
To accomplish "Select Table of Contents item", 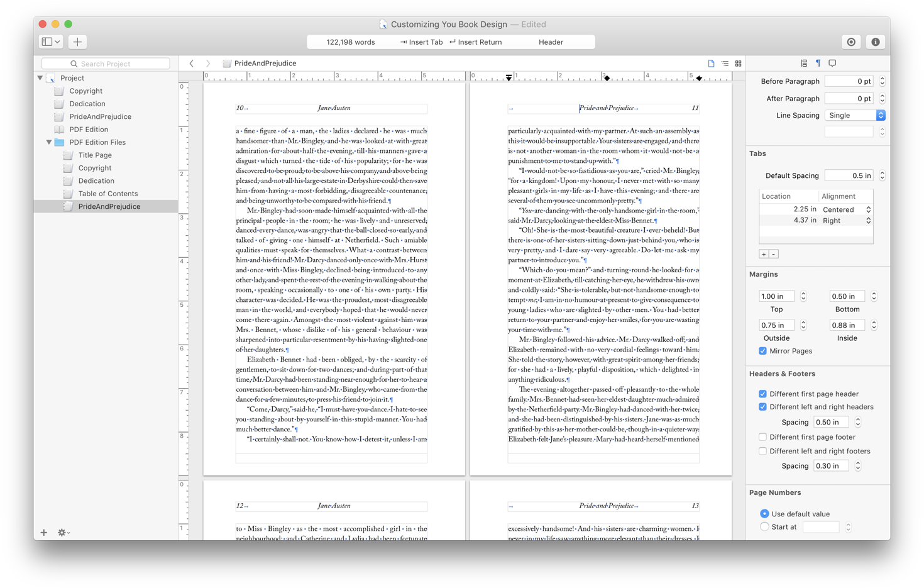I will click(108, 194).
